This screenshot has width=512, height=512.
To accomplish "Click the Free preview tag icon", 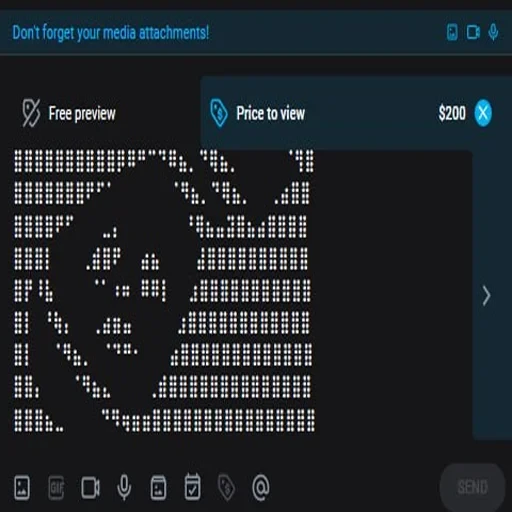I will tap(31, 113).
